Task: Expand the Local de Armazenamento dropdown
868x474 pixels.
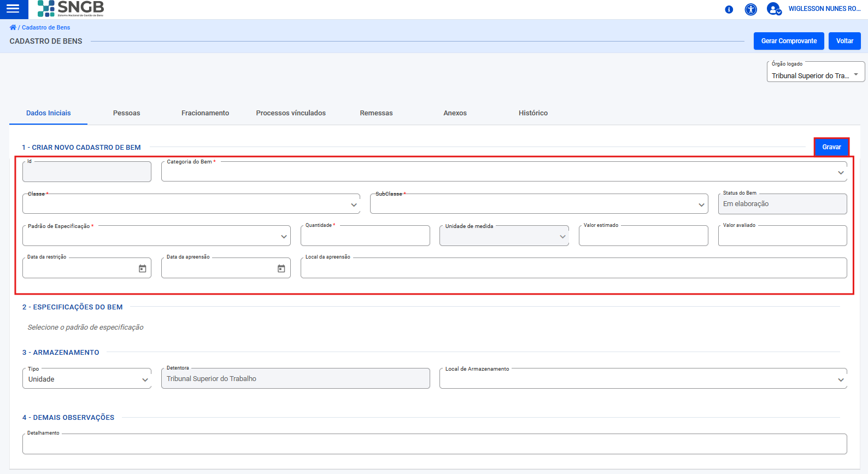Action: pos(643,379)
